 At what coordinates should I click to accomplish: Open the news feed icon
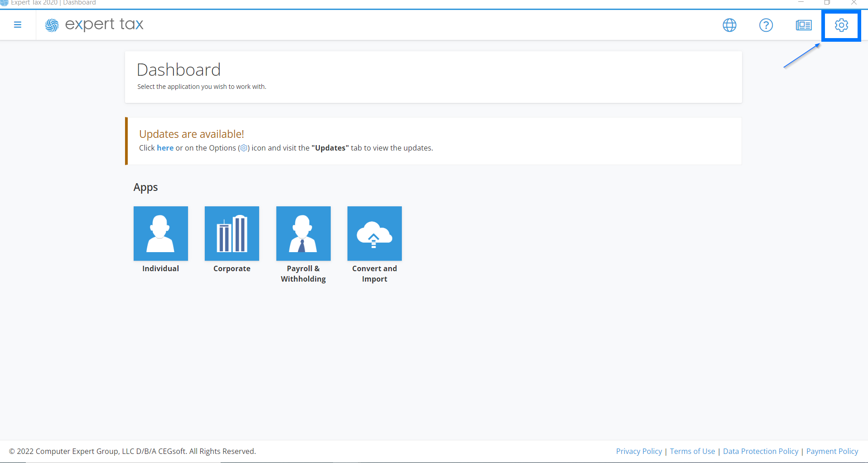804,25
